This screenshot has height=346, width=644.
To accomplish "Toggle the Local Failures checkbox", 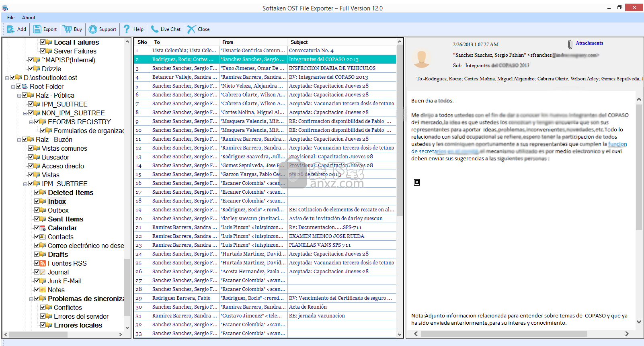I will pos(43,42).
